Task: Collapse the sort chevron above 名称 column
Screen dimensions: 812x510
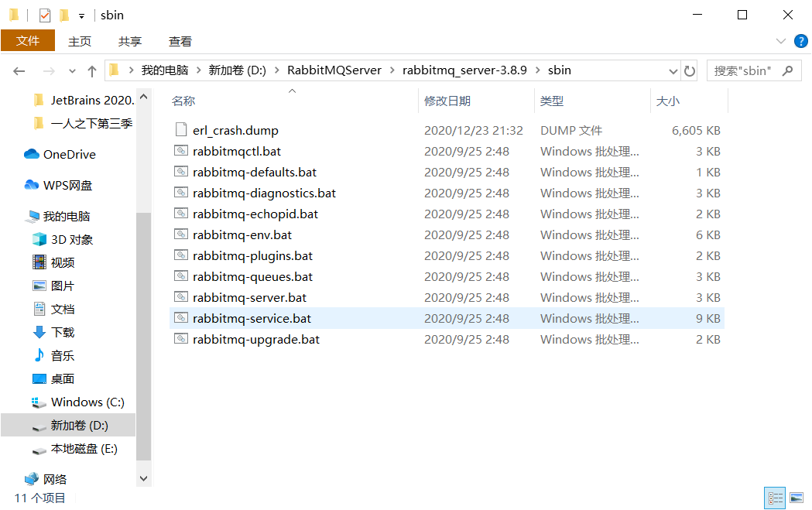Action: pyautogui.click(x=292, y=91)
